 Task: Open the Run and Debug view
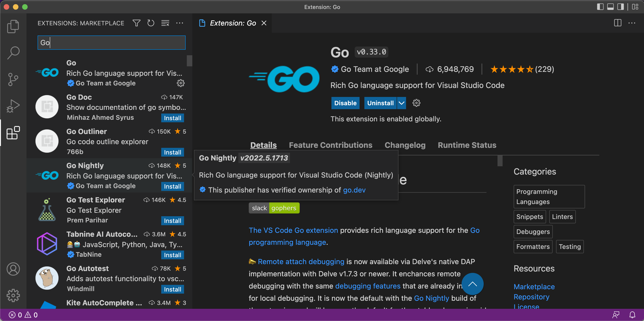pos(13,105)
